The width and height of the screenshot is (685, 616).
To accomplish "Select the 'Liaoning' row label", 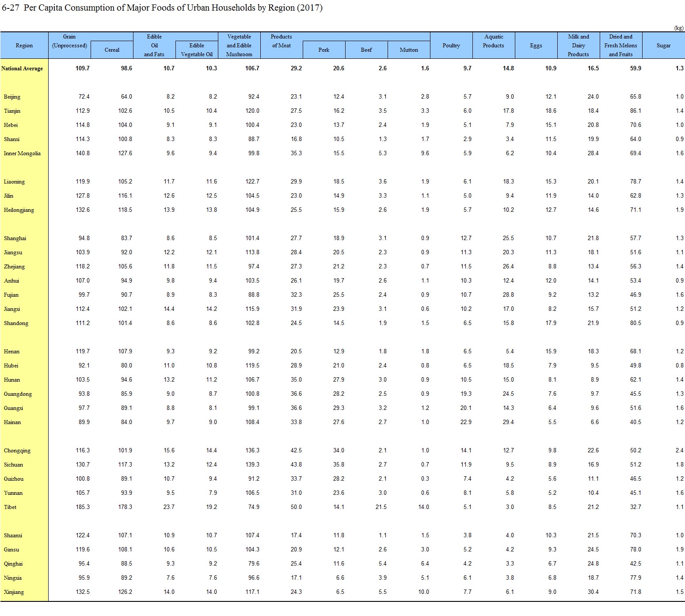I will pos(14,182).
